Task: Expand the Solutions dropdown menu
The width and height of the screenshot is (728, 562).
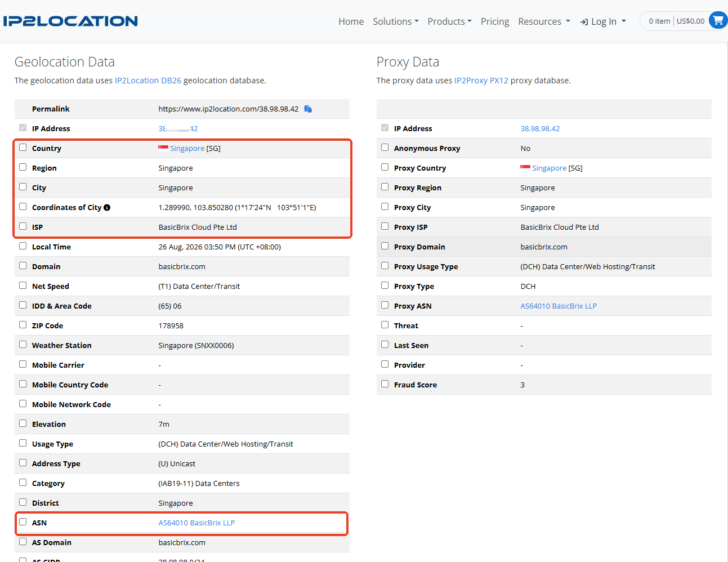Action: pyautogui.click(x=395, y=21)
